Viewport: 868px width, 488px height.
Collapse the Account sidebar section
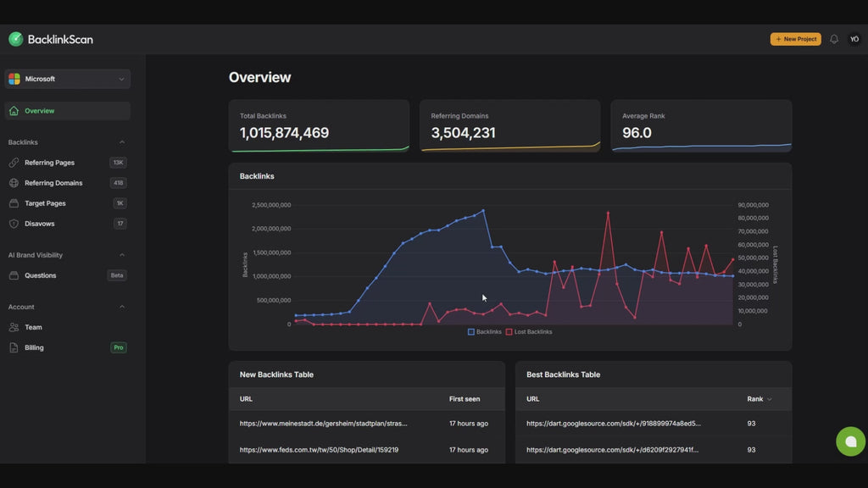click(121, 307)
